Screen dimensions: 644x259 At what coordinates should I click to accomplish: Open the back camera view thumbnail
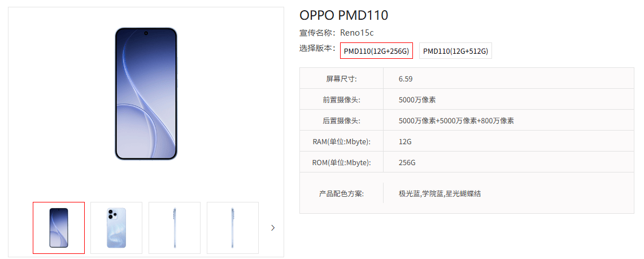116,228
